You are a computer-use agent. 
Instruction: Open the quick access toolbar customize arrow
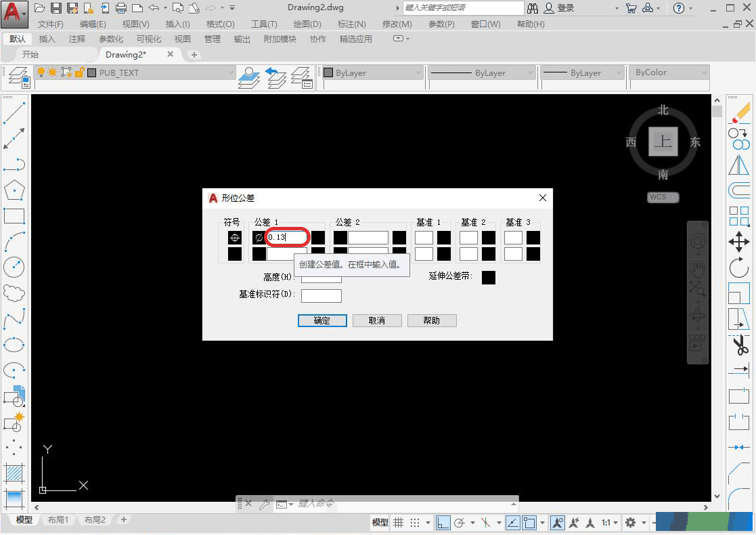coord(232,7)
